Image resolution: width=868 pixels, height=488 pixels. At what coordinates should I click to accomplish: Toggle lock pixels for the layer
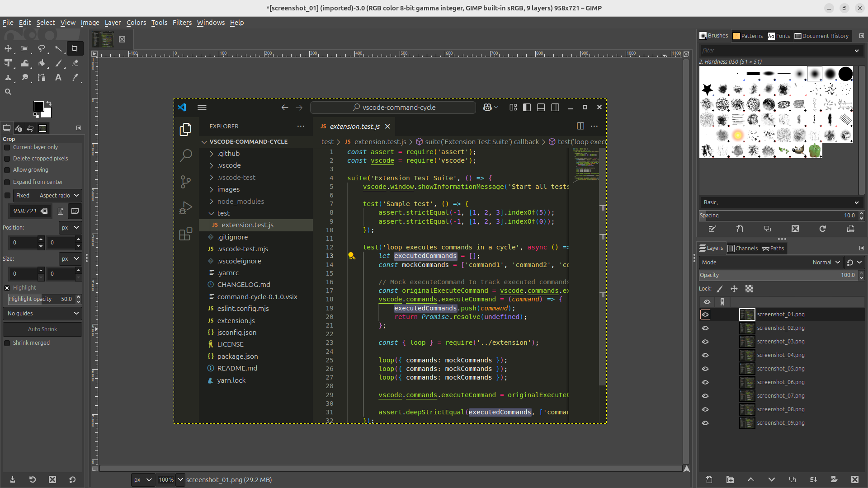click(720, 289)
